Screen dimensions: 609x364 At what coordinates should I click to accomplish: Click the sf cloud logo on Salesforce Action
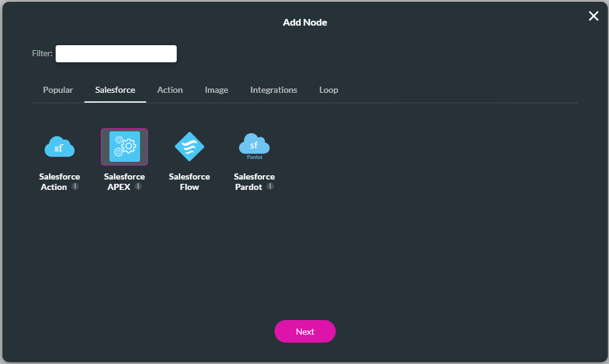coord(59,147)
